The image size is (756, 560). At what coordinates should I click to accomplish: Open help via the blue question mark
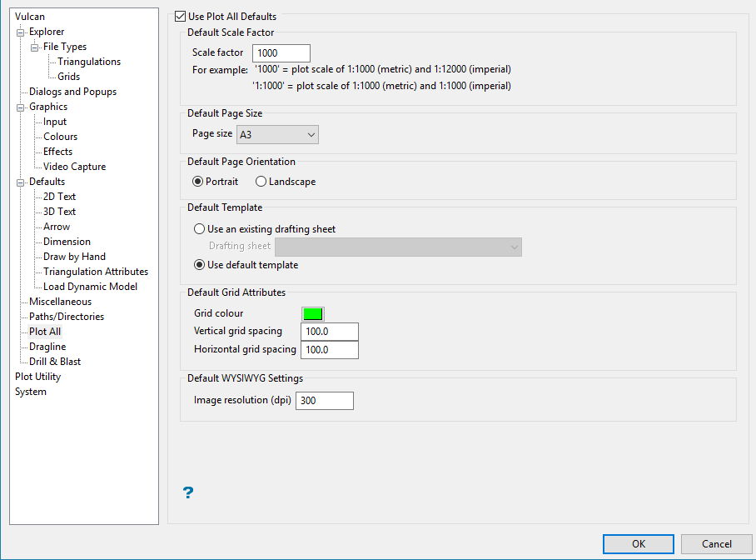[188, 492]
